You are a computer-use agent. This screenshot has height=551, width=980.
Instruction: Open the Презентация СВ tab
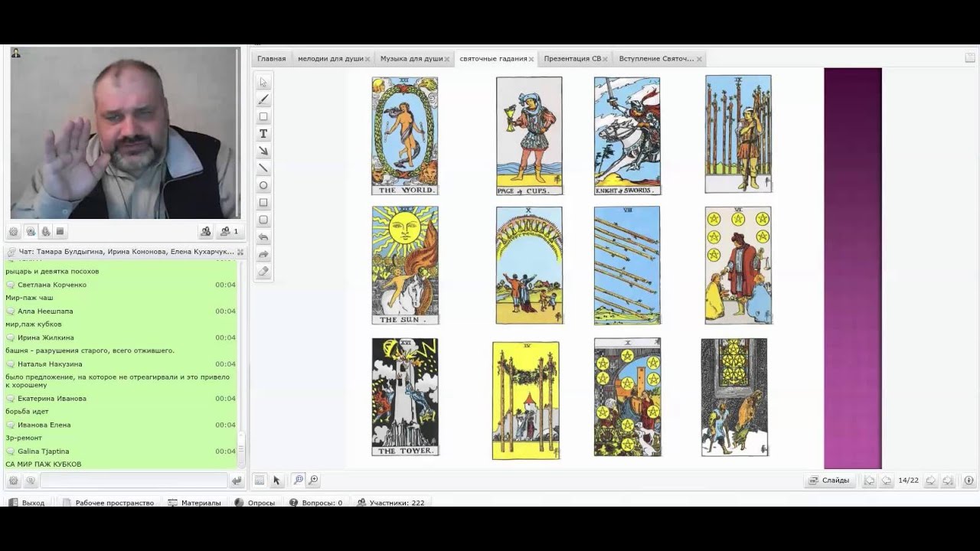[x=573, y=58]
